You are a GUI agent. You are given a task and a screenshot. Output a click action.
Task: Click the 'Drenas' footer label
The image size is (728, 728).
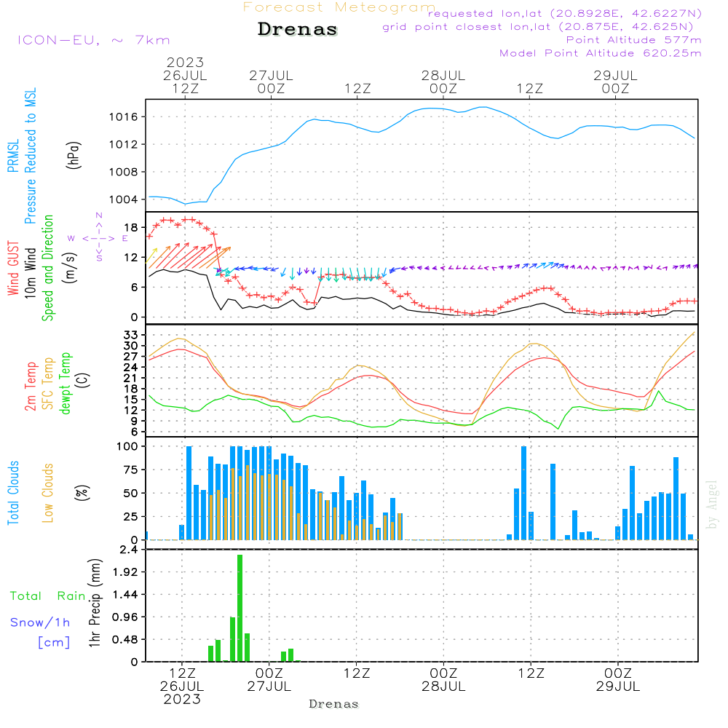[334, 704]
